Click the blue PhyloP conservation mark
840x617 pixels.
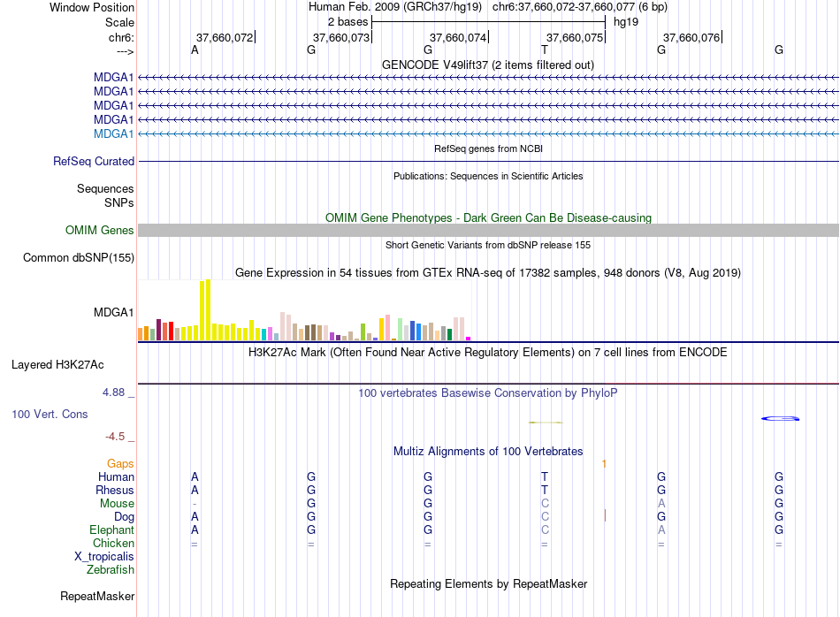pyautogui.click(x=781, y=418)
